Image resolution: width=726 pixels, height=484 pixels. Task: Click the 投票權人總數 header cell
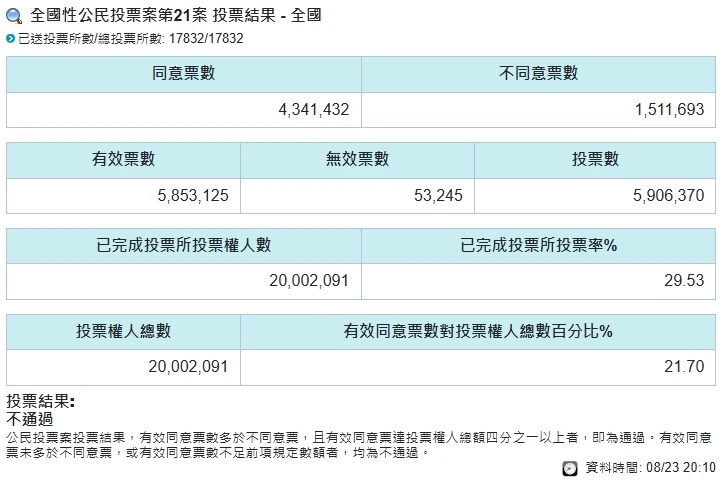pos(123,331)
